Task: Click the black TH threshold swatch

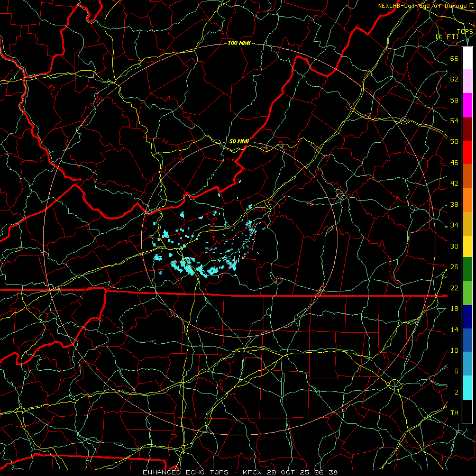Action: coord(467,411)
